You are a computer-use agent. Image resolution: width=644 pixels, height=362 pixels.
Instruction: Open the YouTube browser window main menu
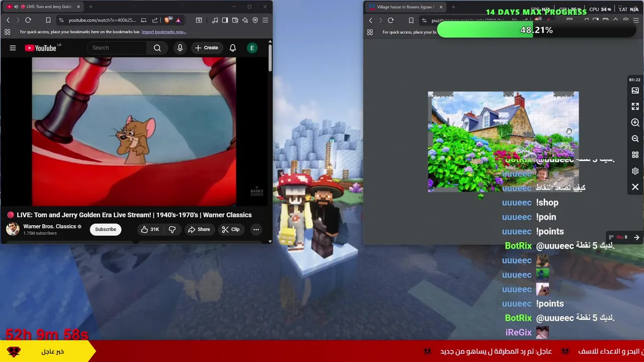click(x=265, y=20)
